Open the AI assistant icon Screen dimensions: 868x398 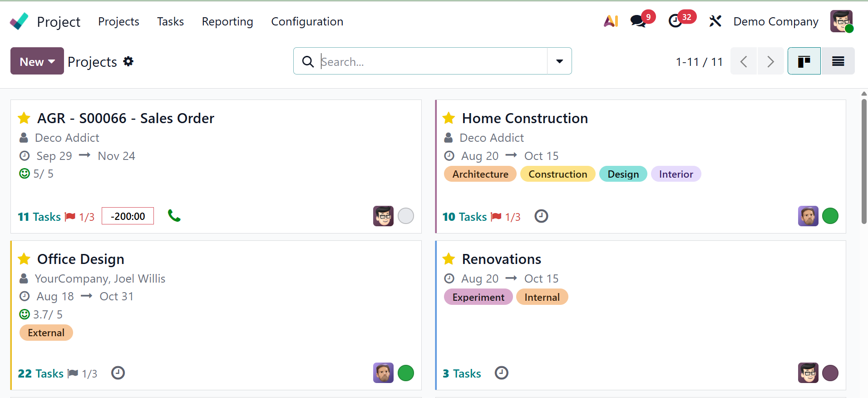[611, 21]
